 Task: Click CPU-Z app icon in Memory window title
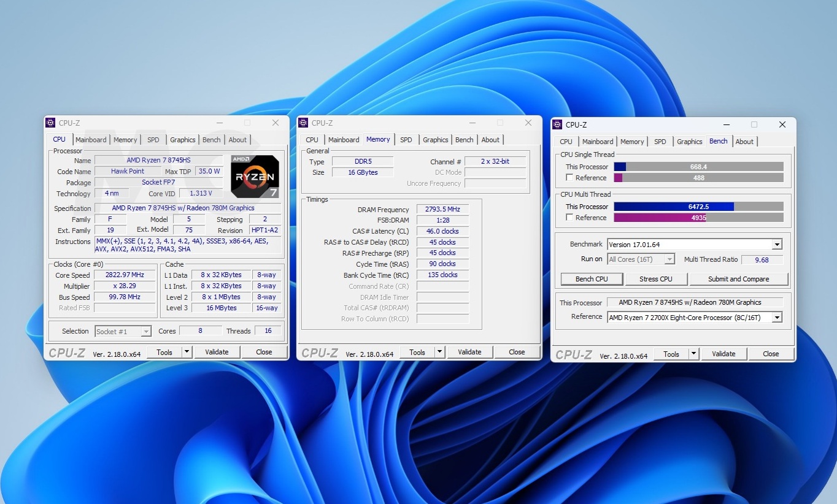point(303,123)
